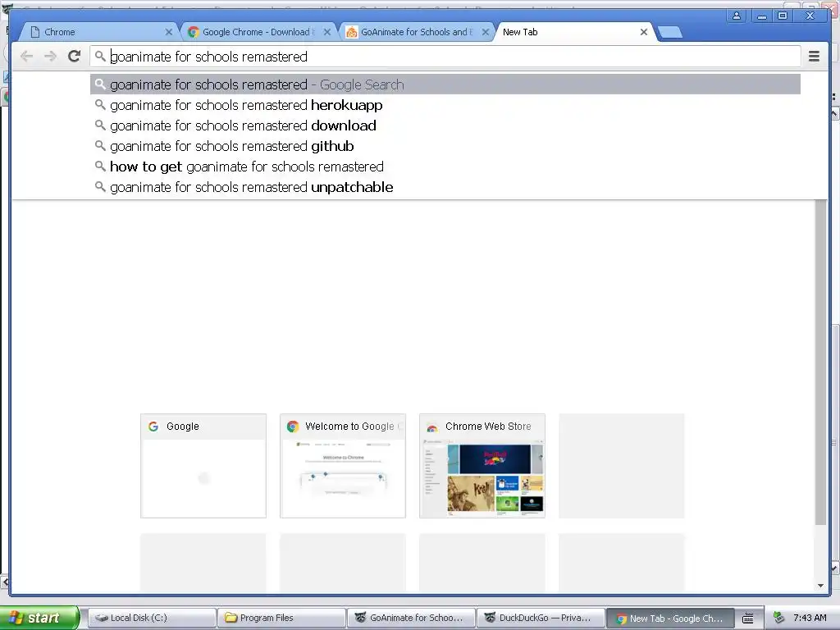840x630 pixels.
Task: Reload the current page
Action: click(x=74, y=57)
